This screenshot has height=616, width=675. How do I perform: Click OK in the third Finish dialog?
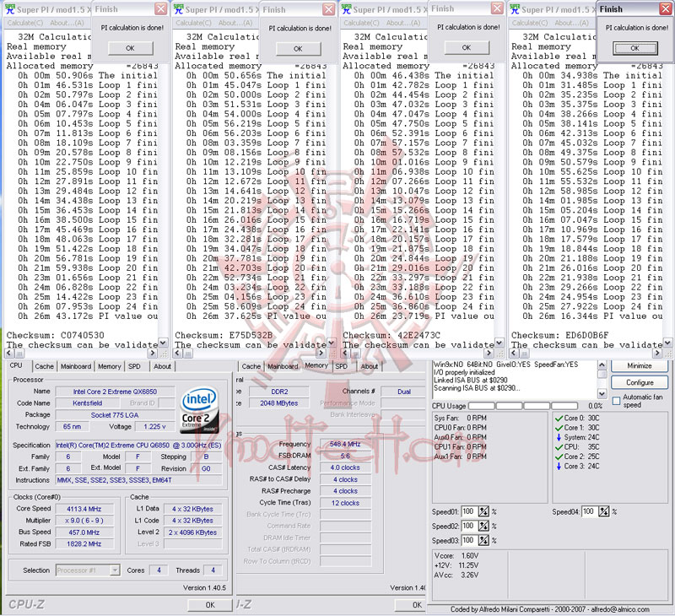pyautogui.click(x=467, y=47)
